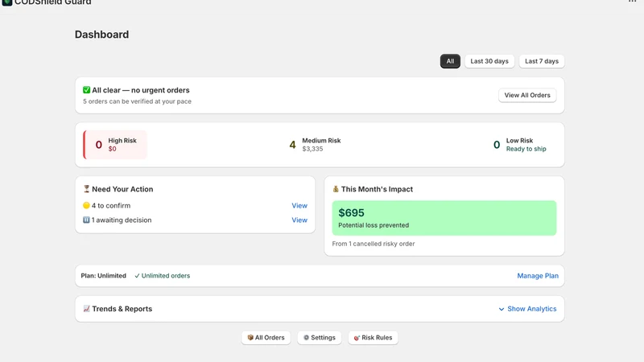Click the '$0' High Risk amount
This screenshot has width=644, height=362.
112,149
